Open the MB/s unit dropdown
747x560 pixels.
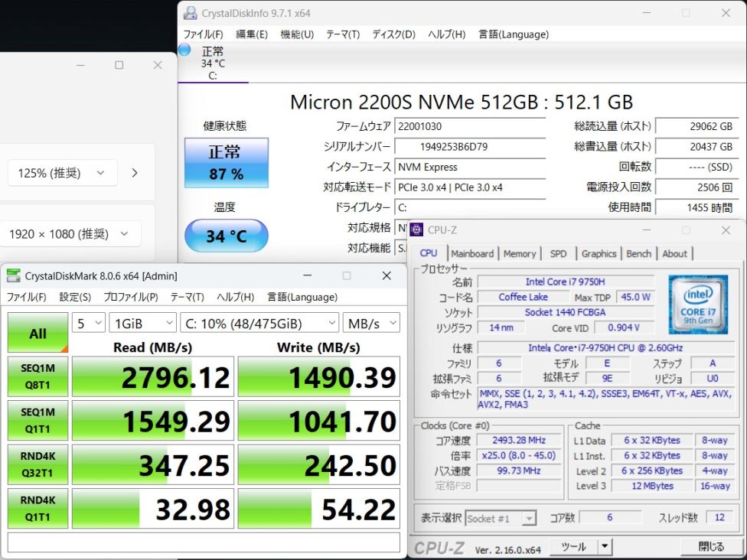(x=370, y=323)
